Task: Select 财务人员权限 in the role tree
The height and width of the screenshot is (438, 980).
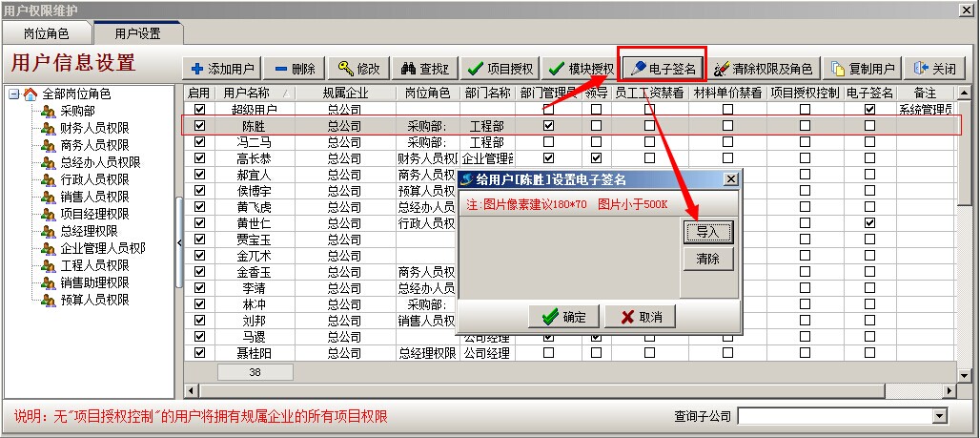Action: [x=93, y=128]
